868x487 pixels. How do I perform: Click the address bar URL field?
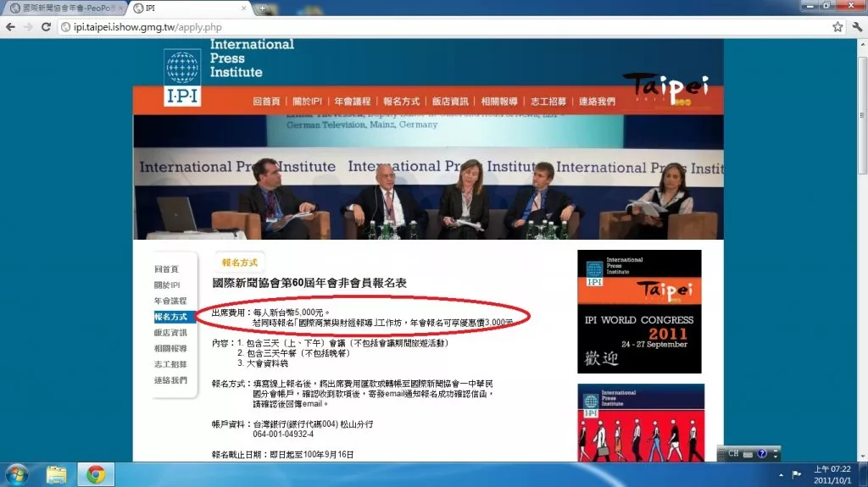442,26
